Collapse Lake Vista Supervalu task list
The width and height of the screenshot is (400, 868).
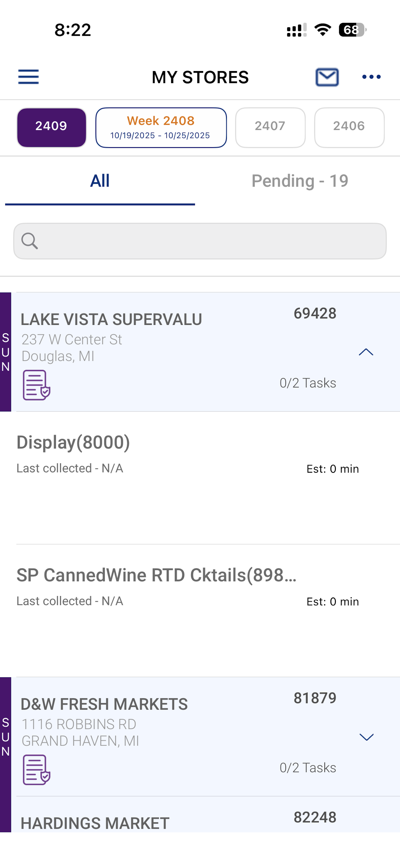pyautogui.click(x=366, y=352)
